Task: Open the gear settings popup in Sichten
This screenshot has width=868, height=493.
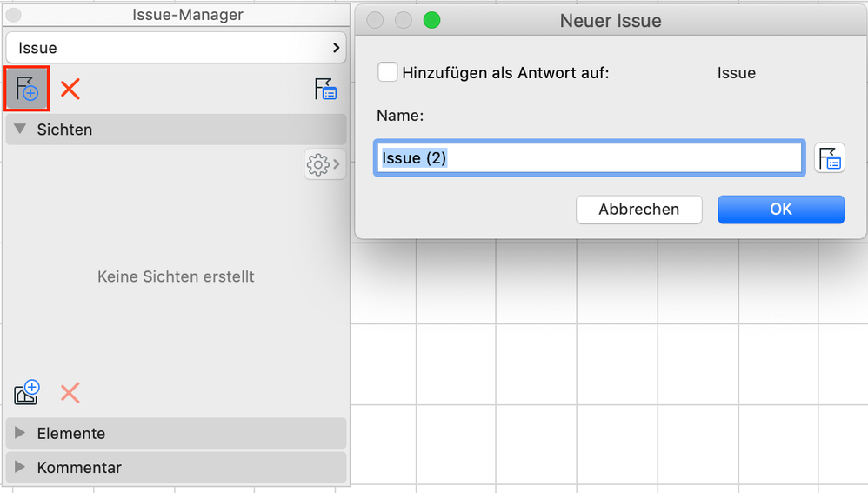Action: coord(324,163)
